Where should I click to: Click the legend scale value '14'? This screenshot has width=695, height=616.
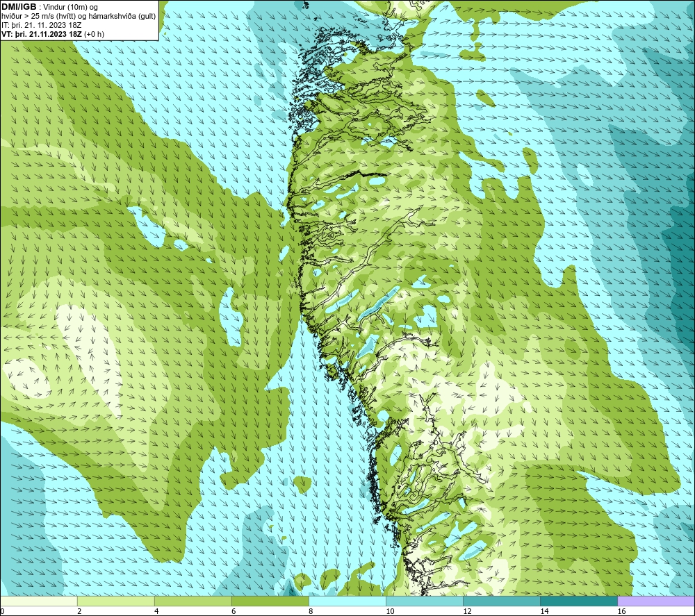(x=544, y=612)
